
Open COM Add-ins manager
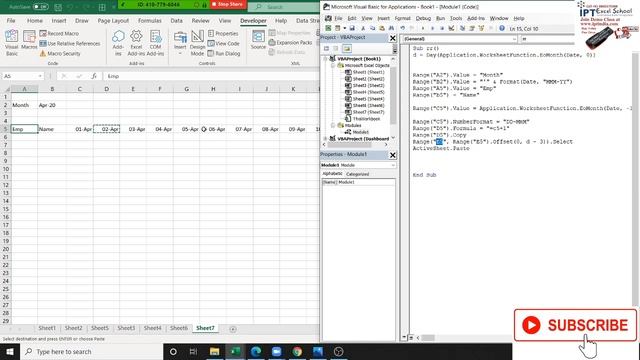[x=155, y=42]
